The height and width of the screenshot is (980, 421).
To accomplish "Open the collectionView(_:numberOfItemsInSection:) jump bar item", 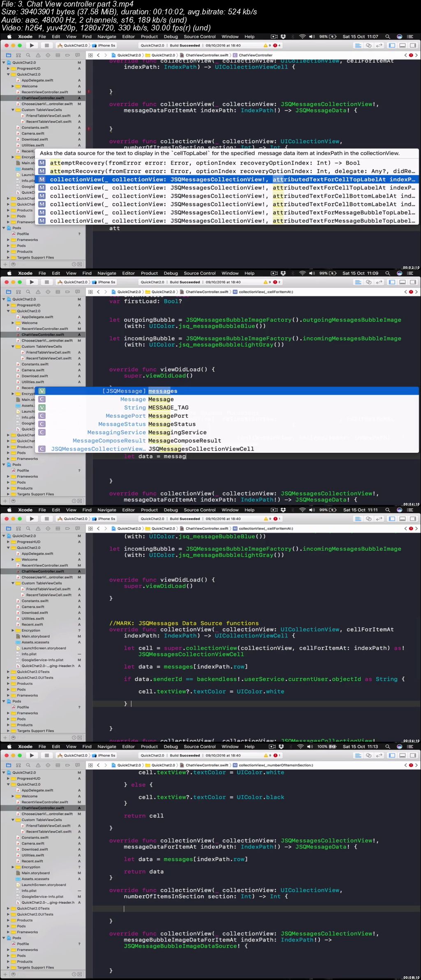I will click(273, 765).
